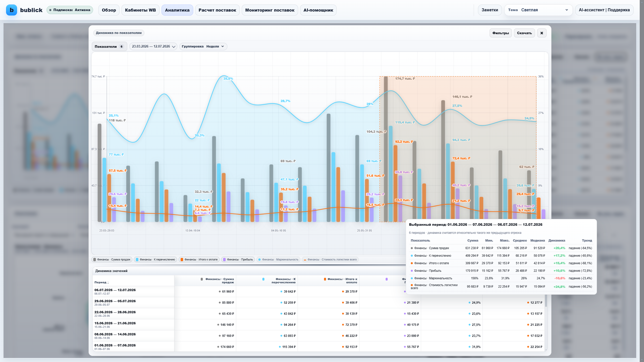Viewport: 644px width, 362px height.
Task: Open the Тема Светлая theme selector
Action: pos(538,10)
